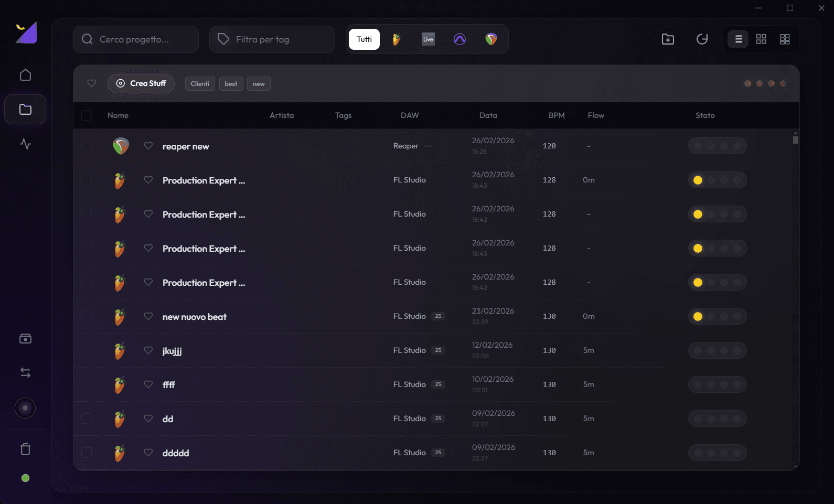Check the dd row checkbox
This screenshot has width=834, height=504.
click(87, 419)
